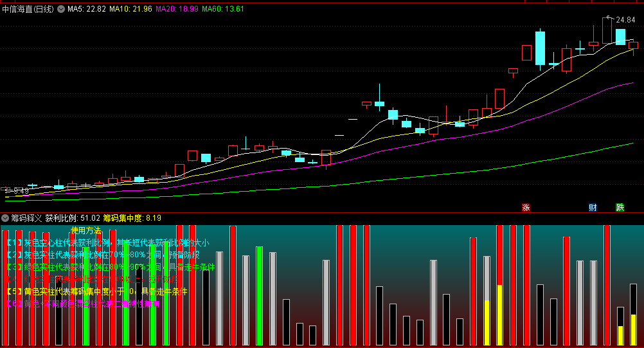Click note 【4】 about 红色实柱 拉升阶段
This screenshot has height=348, width=644.
pos(93,280)
